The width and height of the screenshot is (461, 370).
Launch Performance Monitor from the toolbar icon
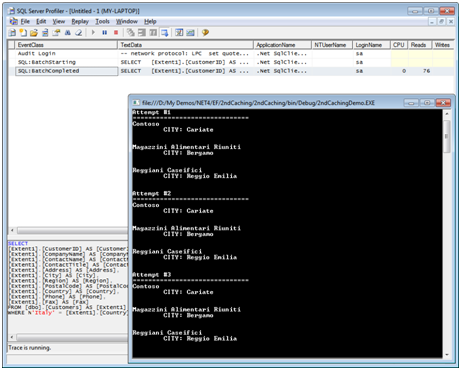click(190, 33)
